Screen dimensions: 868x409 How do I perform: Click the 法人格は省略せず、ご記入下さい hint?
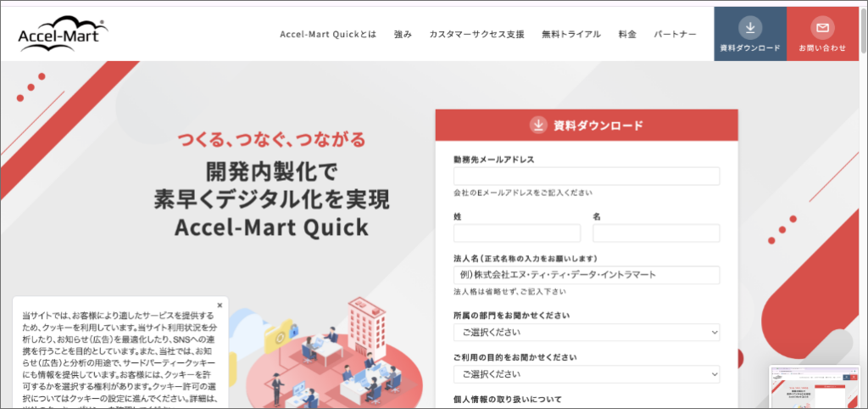509,292
